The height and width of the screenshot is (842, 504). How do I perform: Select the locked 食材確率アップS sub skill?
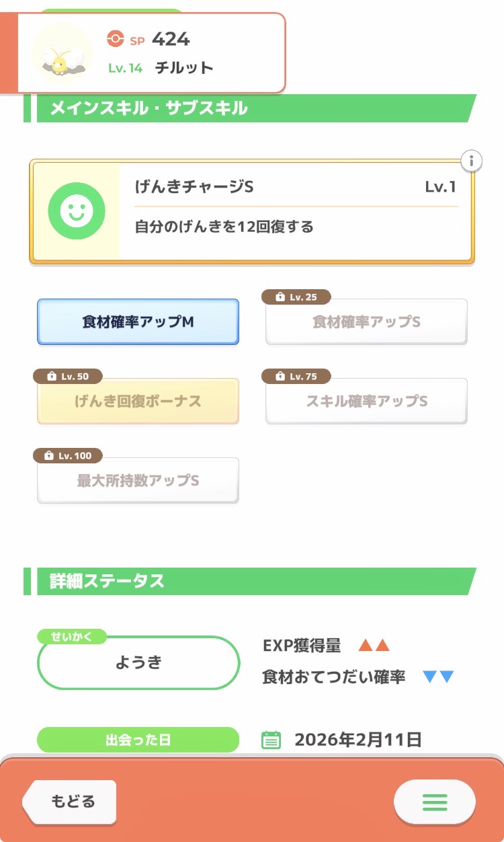366,322
